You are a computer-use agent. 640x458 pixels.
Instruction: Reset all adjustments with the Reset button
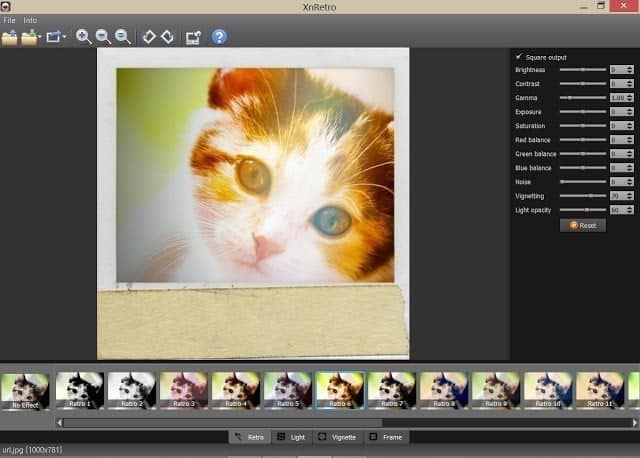coord(582,225)
